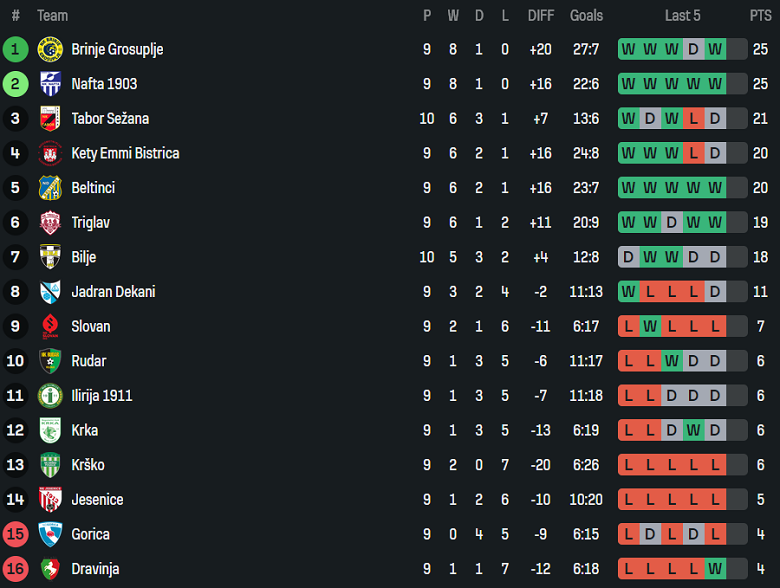This screenshot has height=588, width=780.
Task: Sort table by PTS column header
Action: coord(760,15)
